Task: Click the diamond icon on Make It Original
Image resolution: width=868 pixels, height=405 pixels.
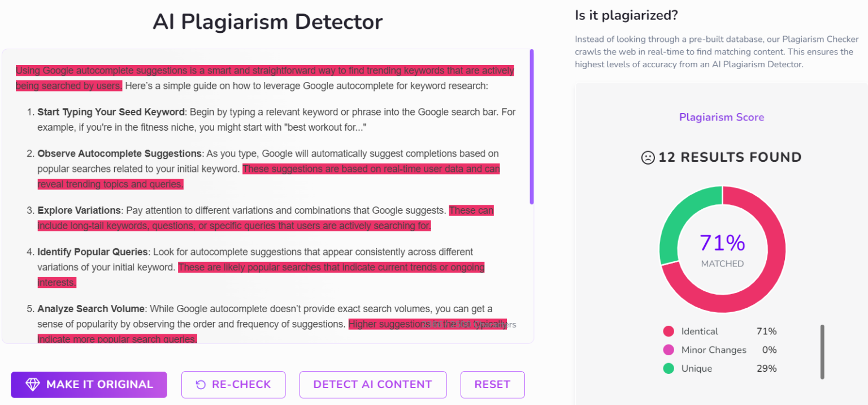Action: pyautogui.click(x=33, y=384)
